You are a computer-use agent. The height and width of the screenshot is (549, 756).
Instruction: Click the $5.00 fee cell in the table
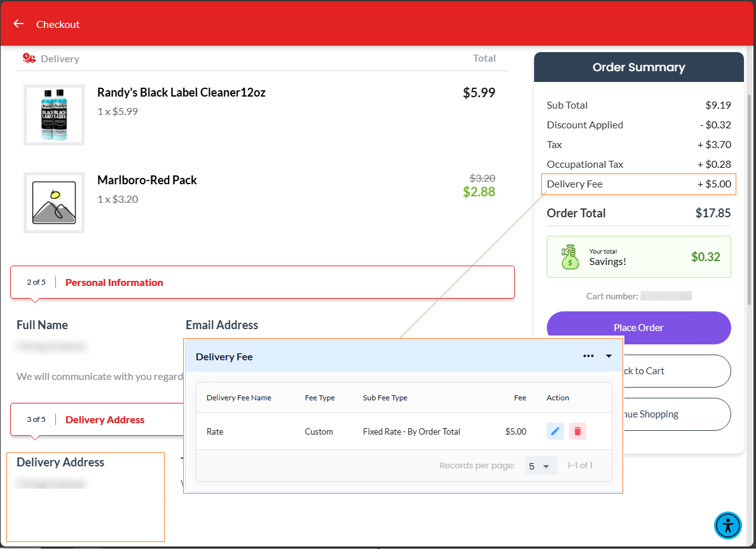pos(516,431)
